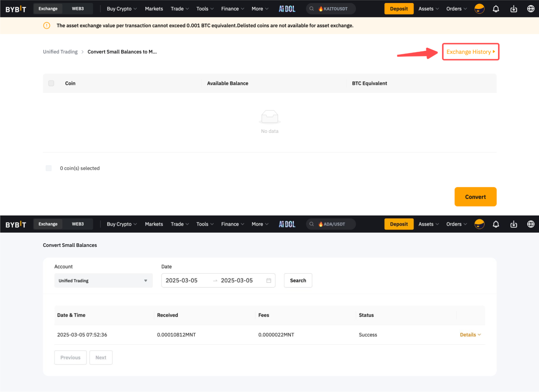Open the Markets menu in top navbar
The image size is (539, 392).
click(154, 9)
